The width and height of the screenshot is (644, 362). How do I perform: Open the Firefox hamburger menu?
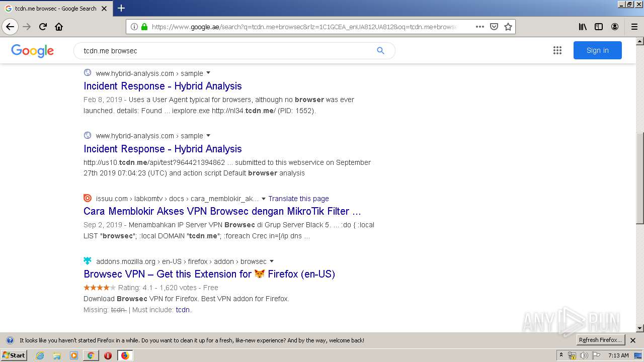[x=634, y=27]
